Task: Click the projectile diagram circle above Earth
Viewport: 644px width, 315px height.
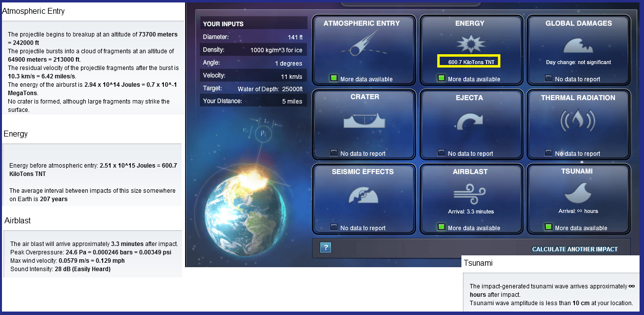Action: 263,135
